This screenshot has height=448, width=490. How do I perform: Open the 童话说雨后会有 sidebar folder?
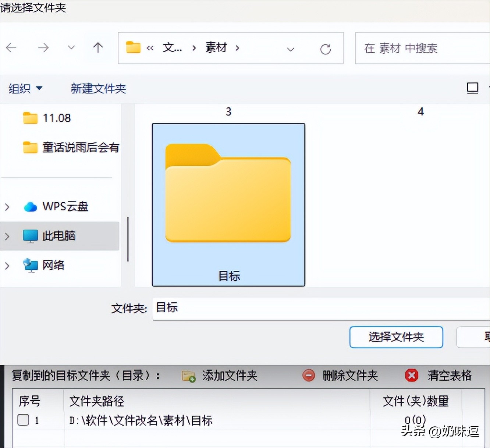(71, 147)
